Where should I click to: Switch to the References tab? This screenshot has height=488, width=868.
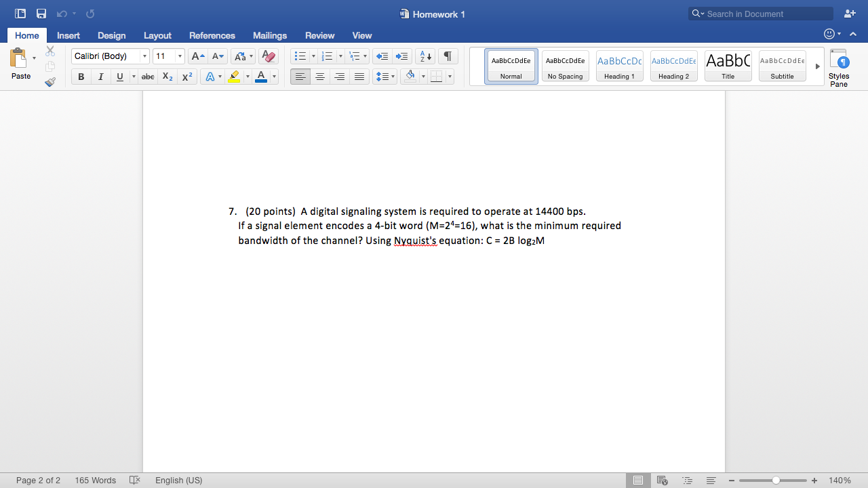[x=212, y=35]
